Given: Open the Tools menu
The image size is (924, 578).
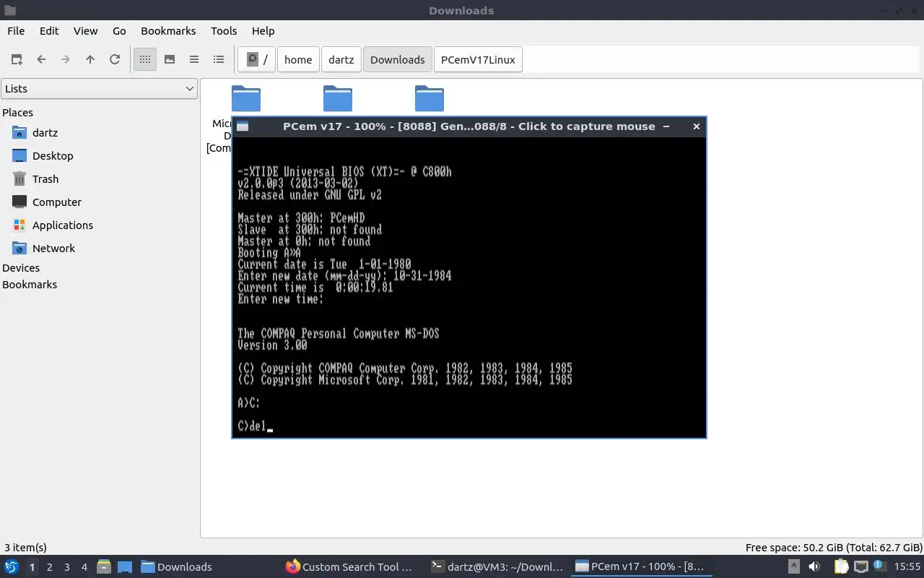Looking at the screenshot, I should pos(224,30).
